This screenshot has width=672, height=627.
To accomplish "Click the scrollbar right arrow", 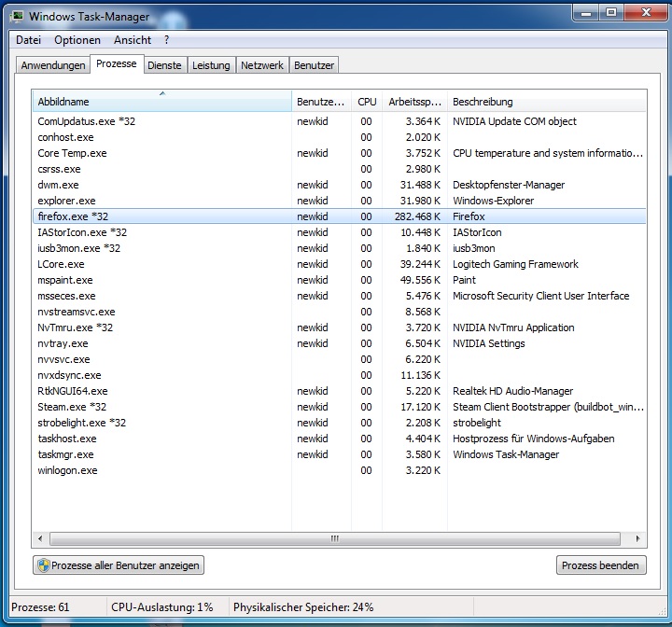I will (x=637, y=538).
